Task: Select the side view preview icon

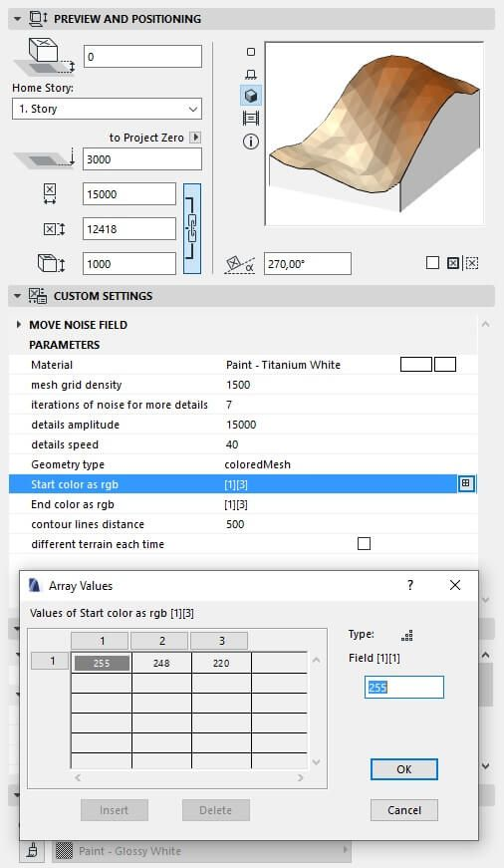Action: tap(251, 74)
